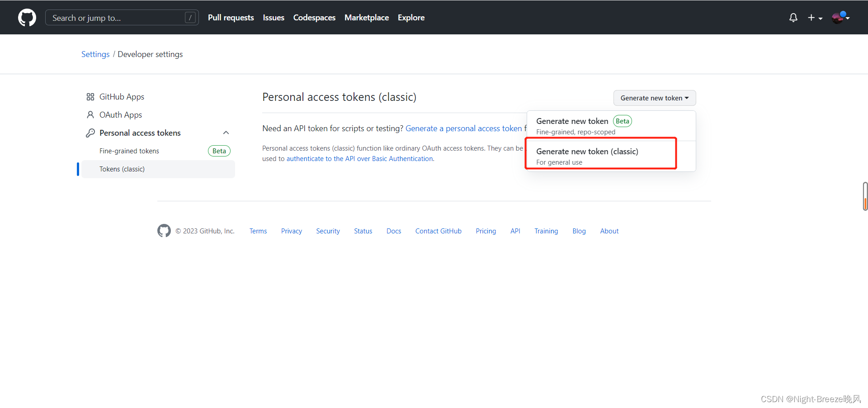Select Tokens (classic) sidebar item
The width and height of the screenshot is (868, 408).
158,169
